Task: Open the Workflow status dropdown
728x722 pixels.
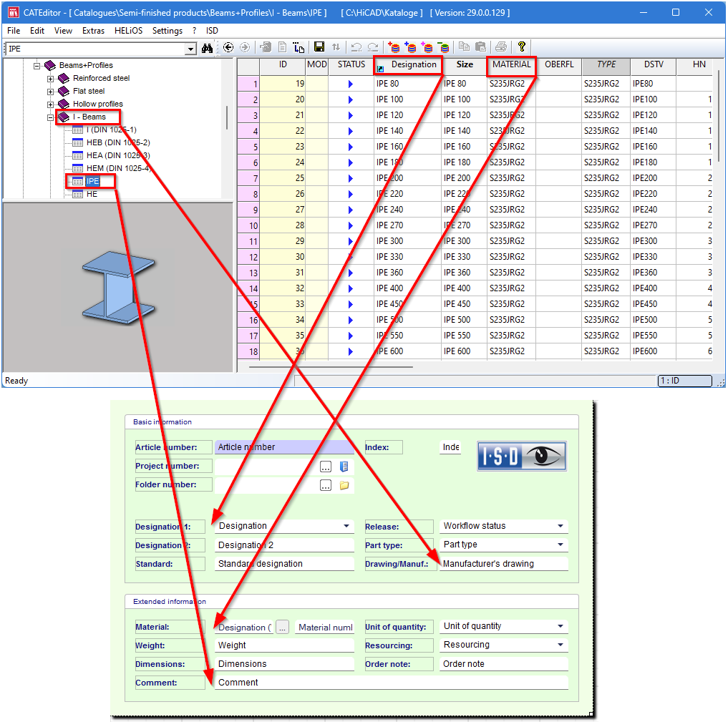Action: 560,526
